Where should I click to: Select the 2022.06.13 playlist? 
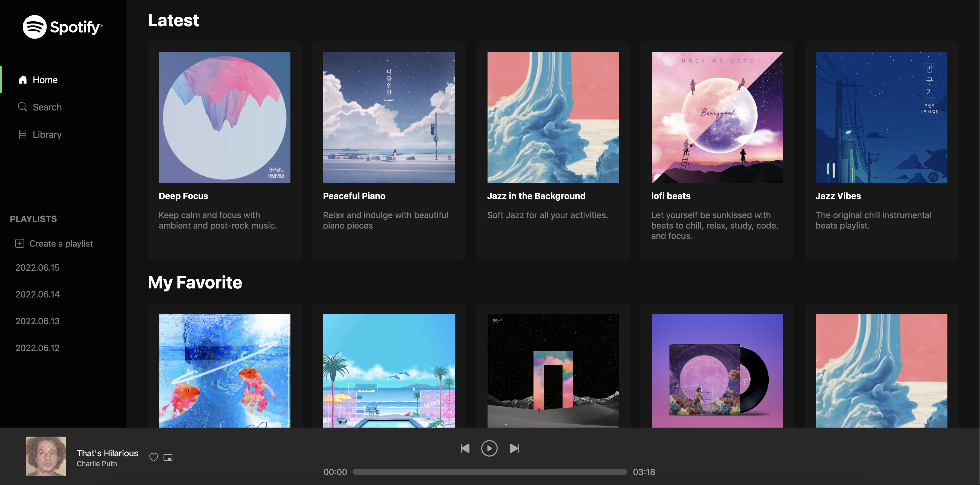click(37, 321)
